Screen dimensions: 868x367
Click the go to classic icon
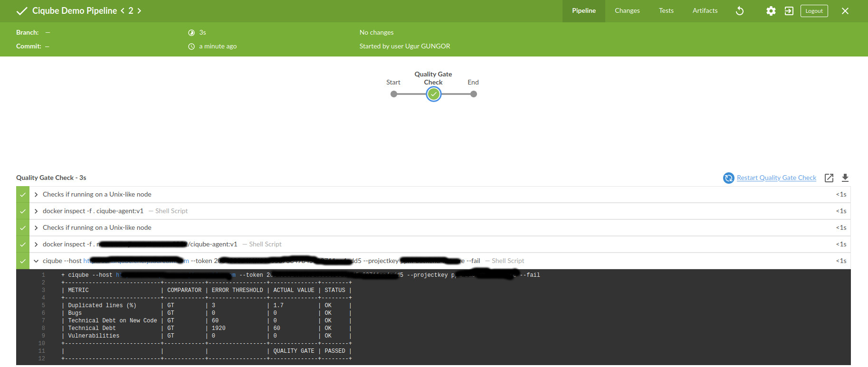[789, 11]
